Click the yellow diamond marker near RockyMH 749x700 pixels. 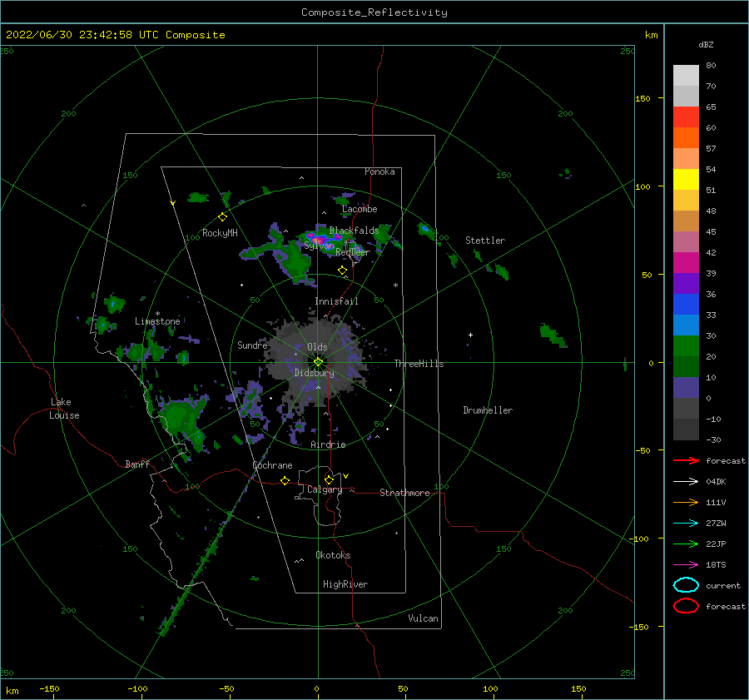point(222,217)
